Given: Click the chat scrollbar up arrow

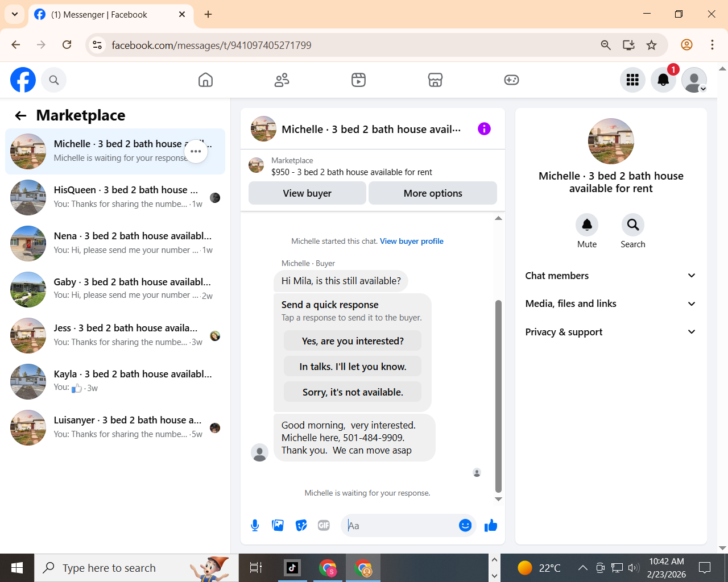Looking at the screenshot, I should (x=498, y=218).
